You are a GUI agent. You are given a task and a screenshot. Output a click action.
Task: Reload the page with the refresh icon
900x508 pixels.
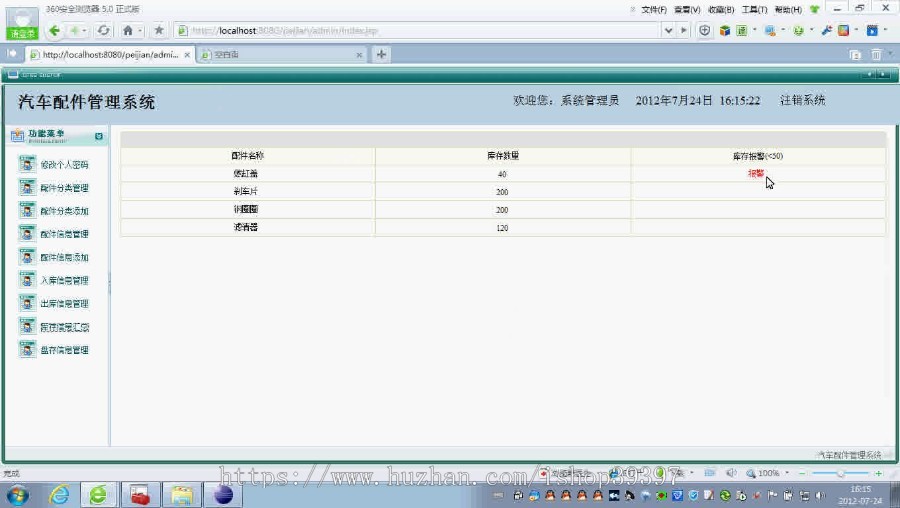point(103,30)
